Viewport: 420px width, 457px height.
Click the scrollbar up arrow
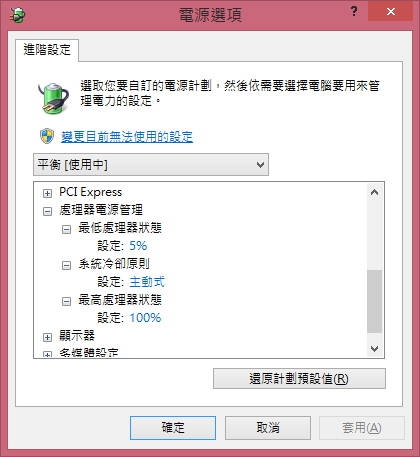pos(374,192)
